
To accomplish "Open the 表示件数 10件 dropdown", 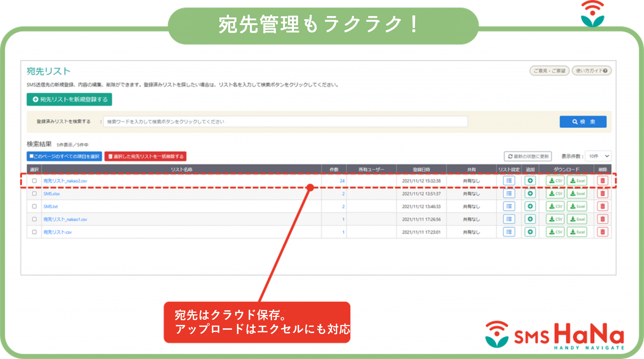I will coord(598,156).
